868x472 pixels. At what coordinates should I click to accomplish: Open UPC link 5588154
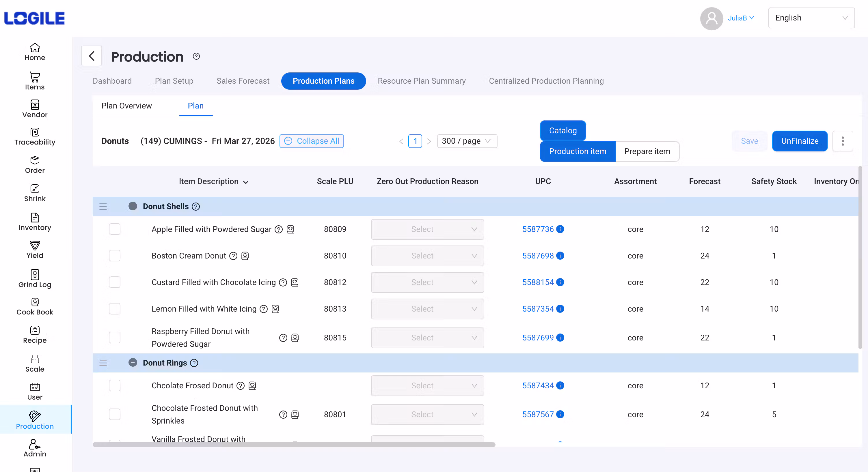tap(538, 282)
